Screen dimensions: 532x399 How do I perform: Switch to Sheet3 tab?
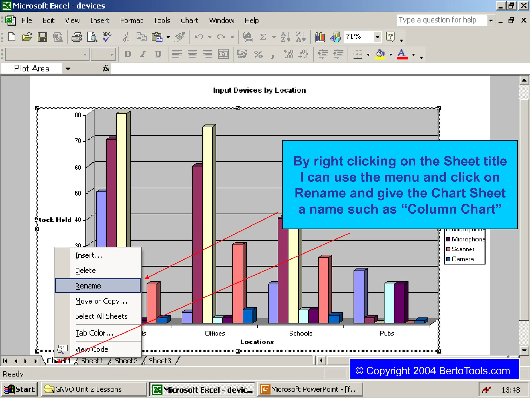[x=160, y=361]
